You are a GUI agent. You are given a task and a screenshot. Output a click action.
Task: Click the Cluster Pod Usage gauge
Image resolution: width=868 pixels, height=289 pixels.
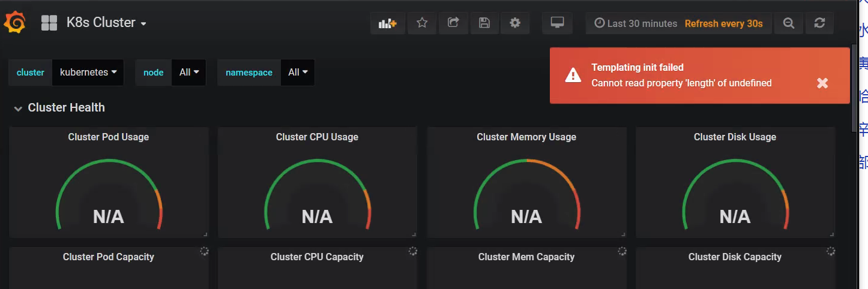(109, 194)
